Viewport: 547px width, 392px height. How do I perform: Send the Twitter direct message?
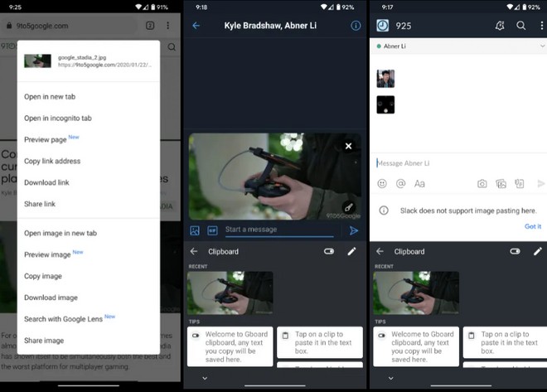click(353, 230)
